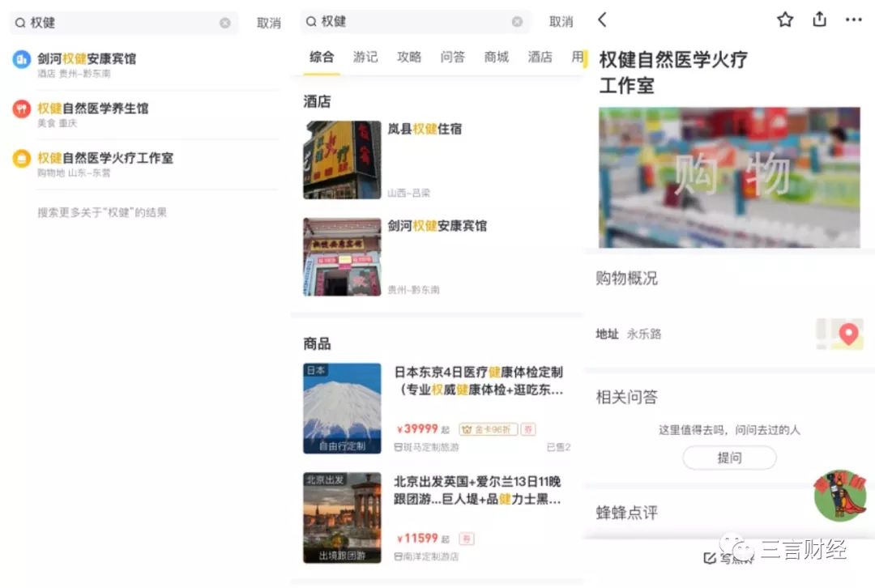Clear the search text above the results tabs

click(x=517, y=22)
